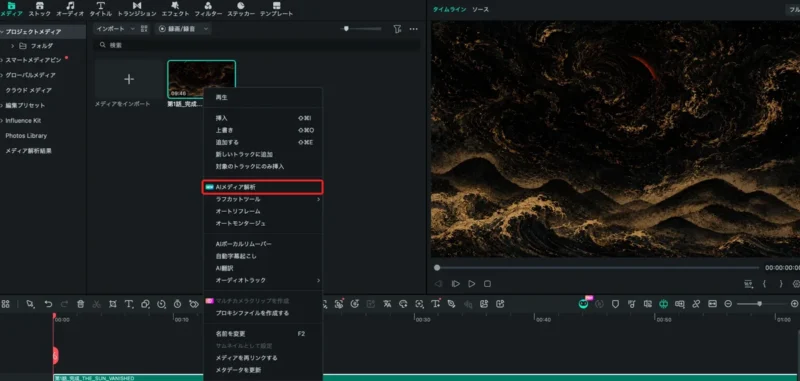The image size is (800, 381).
Task: Select the 第1話_完成 video thumbnail
Action: (202, 79)
